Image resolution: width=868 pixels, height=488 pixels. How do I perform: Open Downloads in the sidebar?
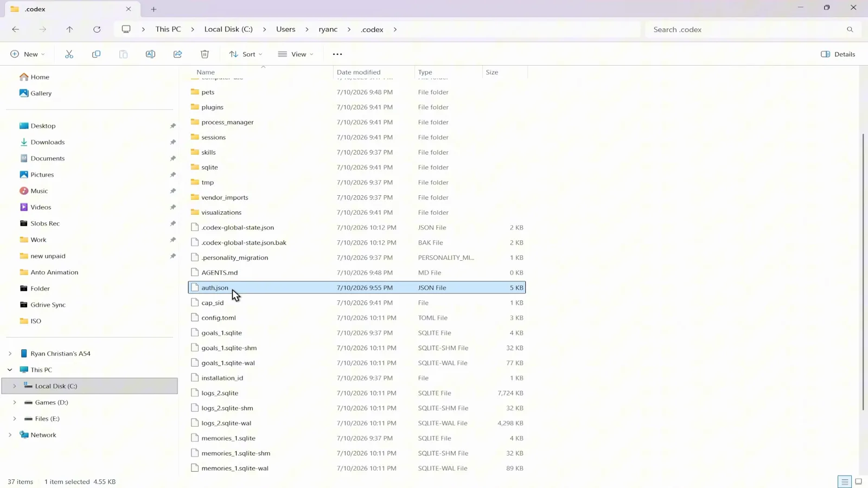[47, 142]
